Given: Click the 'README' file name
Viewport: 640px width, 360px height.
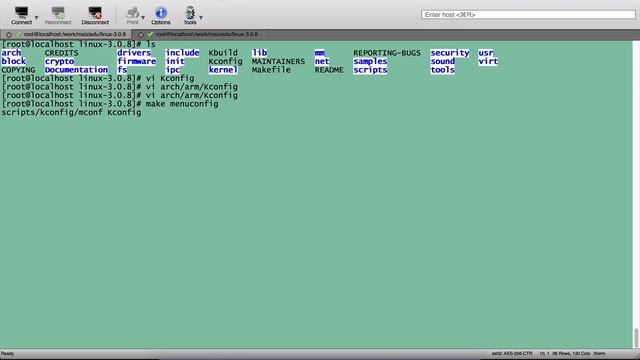Looking at the screenshot, I should coord(329,70).
